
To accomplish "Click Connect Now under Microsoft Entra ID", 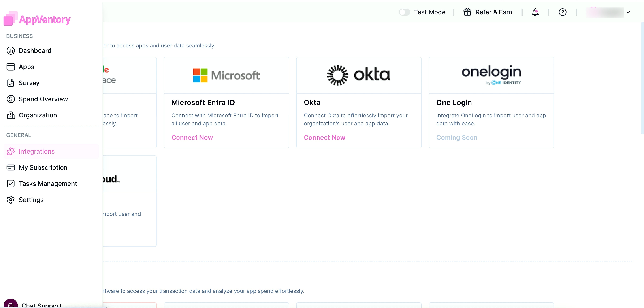I will click(192, 138).
